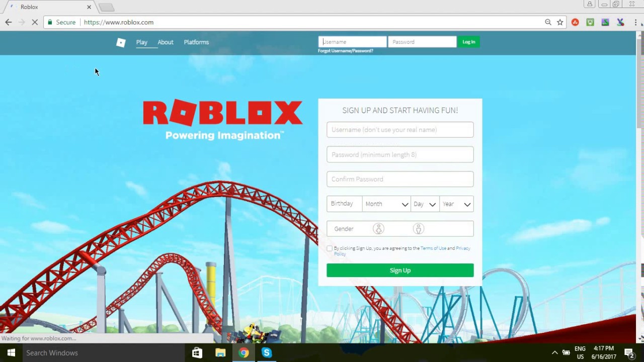Open Windows Store from taskbar

click(197, 353)
